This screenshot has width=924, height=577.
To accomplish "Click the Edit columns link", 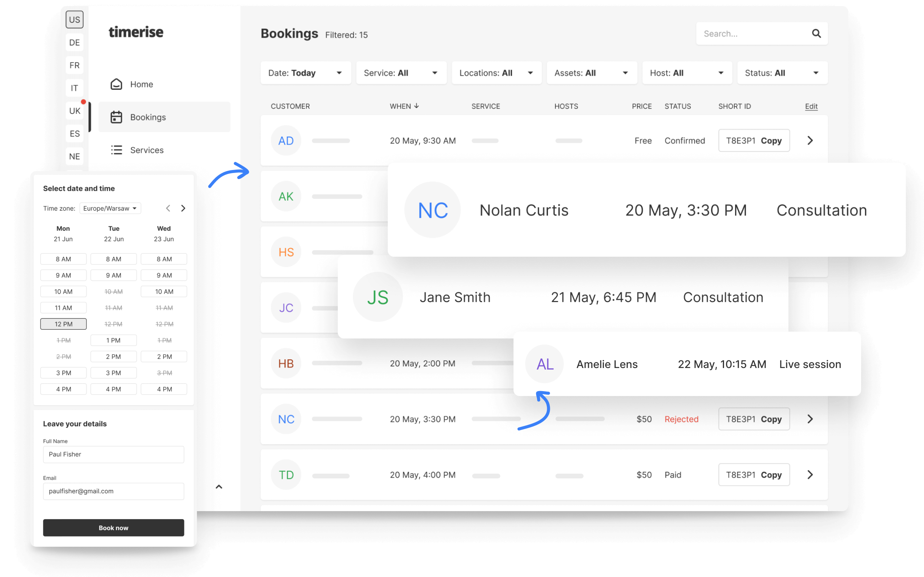I will point(811,106).
